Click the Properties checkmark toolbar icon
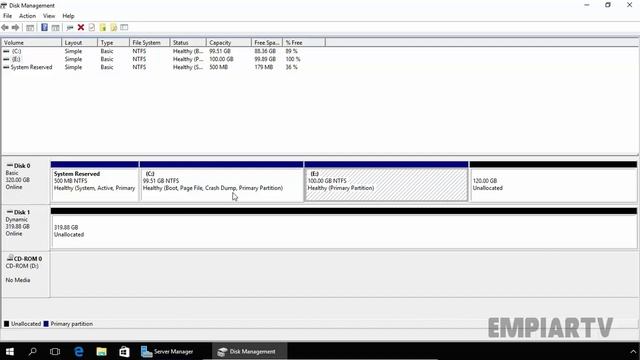Viewport: 640px width, 360px height. point(91,27)
